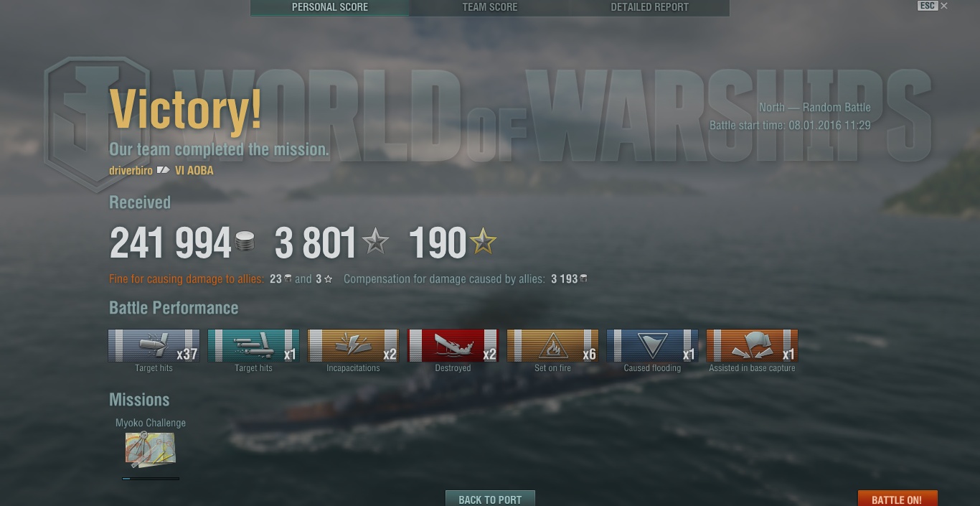Select the Incapacitations x2 ribbon
Viewport: 980px width, 506px height.
point(354,346)
